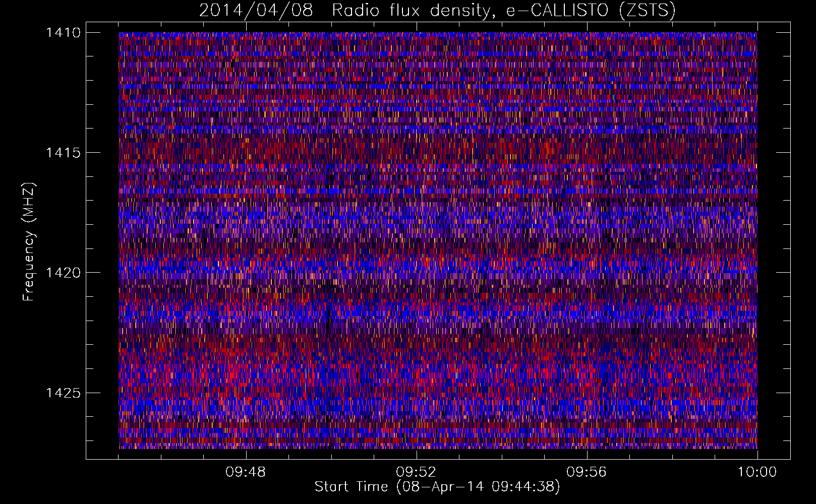Image resolution: width=816 pixels, height=504 pixels.
Task: Click the 'Start Time (08-Apr-14 09:44:38)' axis label
Action: (437, 487)
